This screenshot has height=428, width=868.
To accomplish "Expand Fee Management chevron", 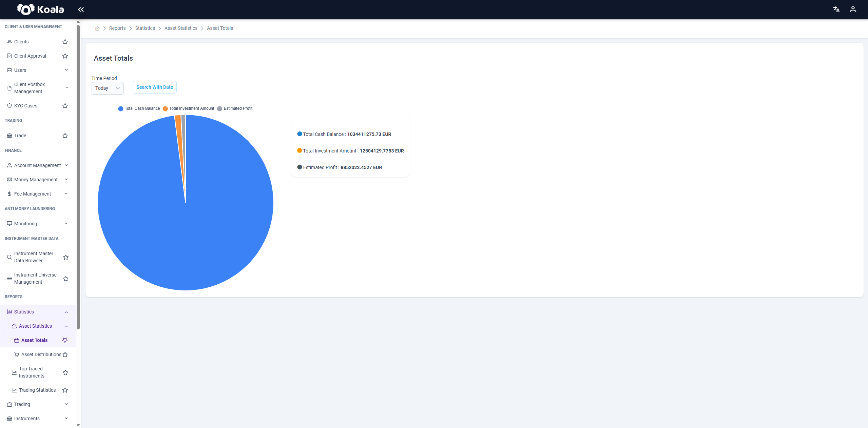I will 66,194.
